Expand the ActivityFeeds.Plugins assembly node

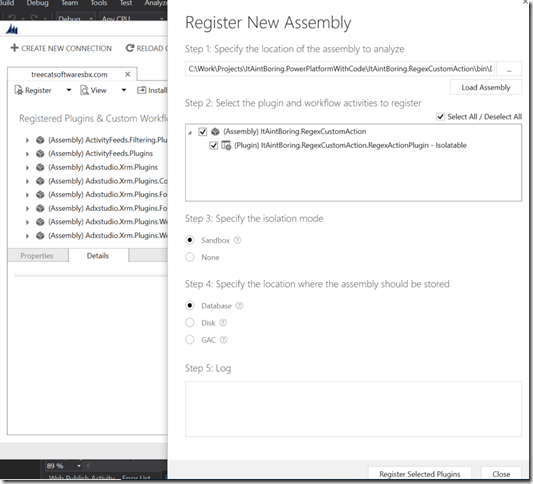pyautogui.click(x=27, y=154)
